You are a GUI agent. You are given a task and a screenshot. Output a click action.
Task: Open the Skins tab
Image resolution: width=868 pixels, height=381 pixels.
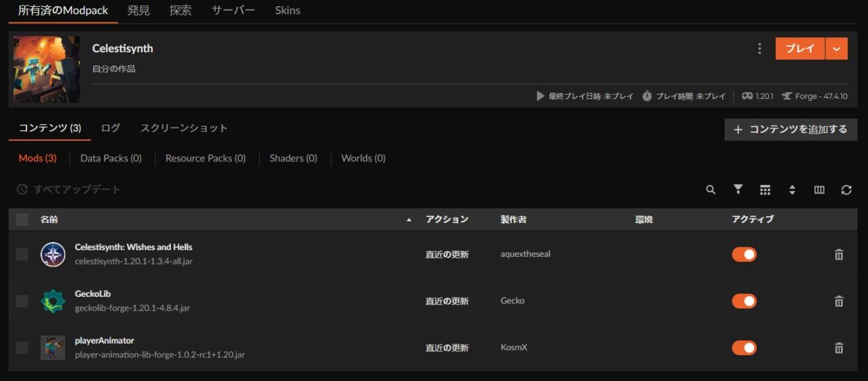288,11
